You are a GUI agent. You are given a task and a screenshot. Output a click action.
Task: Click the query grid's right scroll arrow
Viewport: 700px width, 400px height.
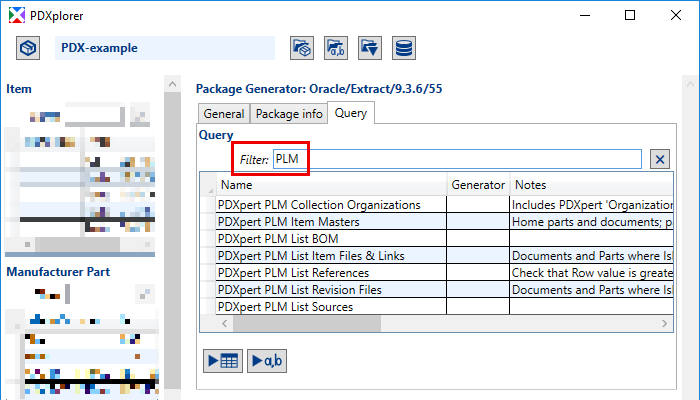click(664, 323)
